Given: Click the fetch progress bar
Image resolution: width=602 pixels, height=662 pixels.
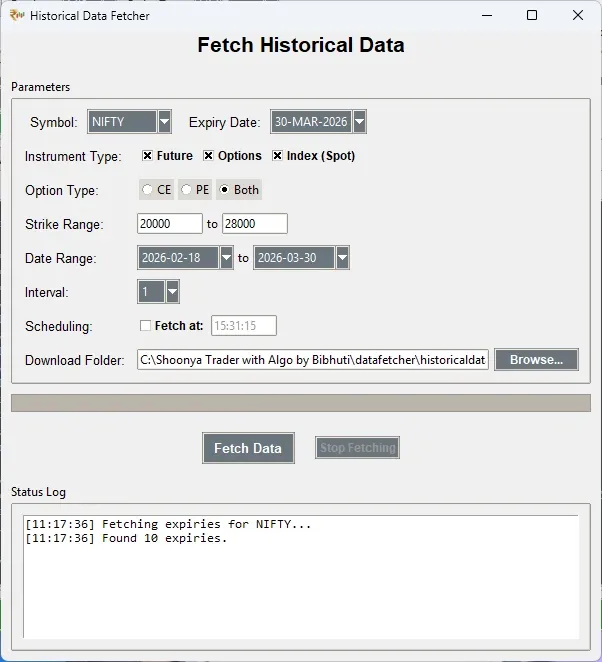Looking at the screenshot, I should click(301, 403).
